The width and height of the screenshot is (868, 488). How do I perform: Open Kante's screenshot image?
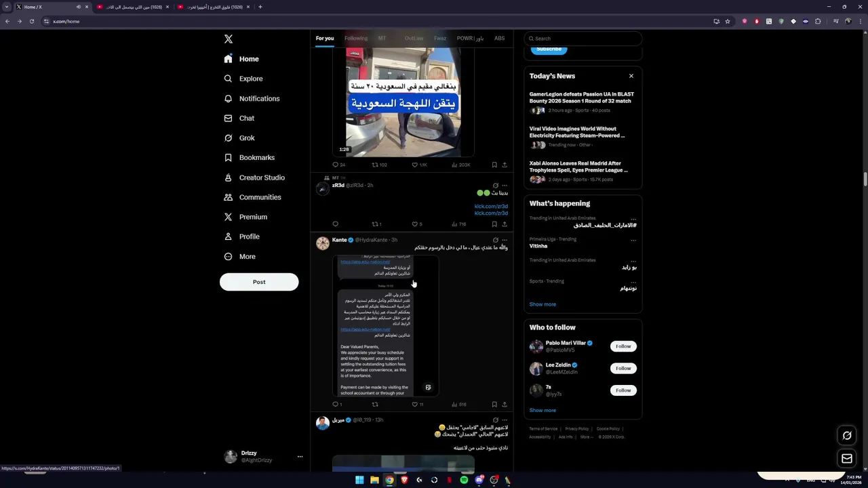point(387,326)
